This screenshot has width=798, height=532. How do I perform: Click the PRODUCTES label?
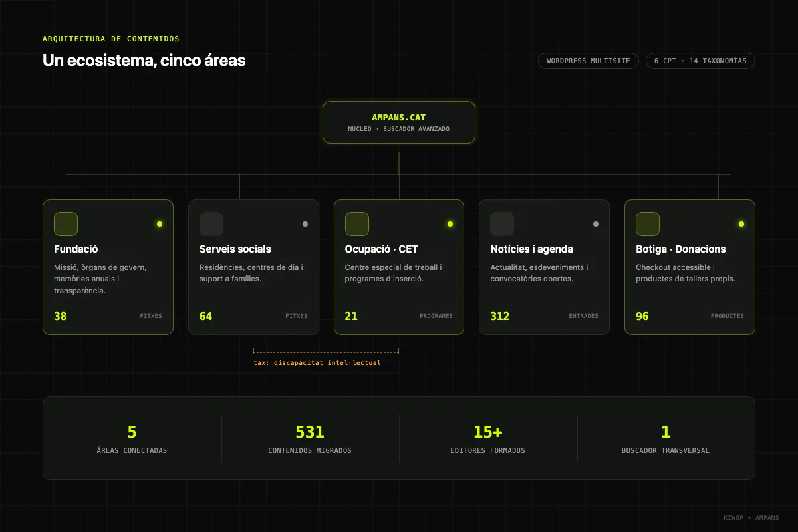pos(727,316)
